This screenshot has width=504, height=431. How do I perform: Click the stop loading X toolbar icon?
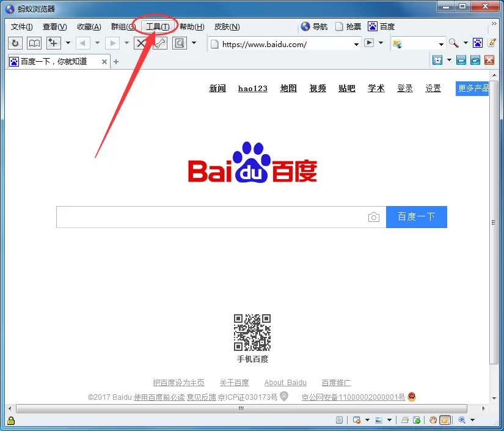141,43
